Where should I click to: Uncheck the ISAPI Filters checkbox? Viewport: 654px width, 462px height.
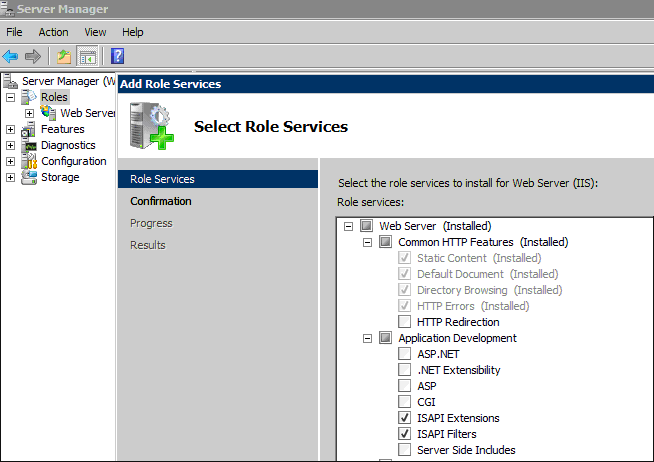[x=404, y=434]
